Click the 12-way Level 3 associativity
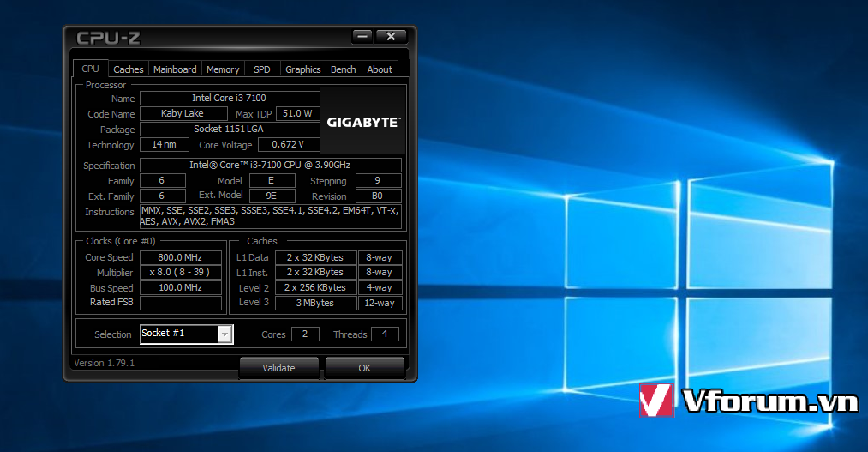The height and width of the screenshot is (452, 868). (x=380, y=303)
